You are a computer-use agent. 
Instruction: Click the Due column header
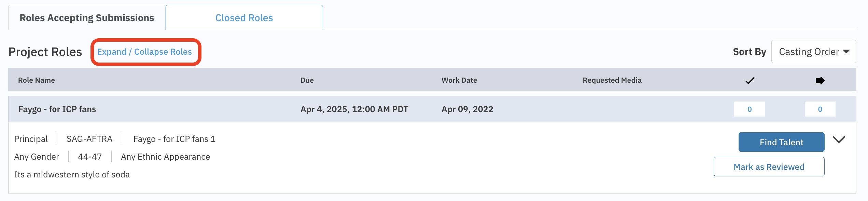pos(307,80)
